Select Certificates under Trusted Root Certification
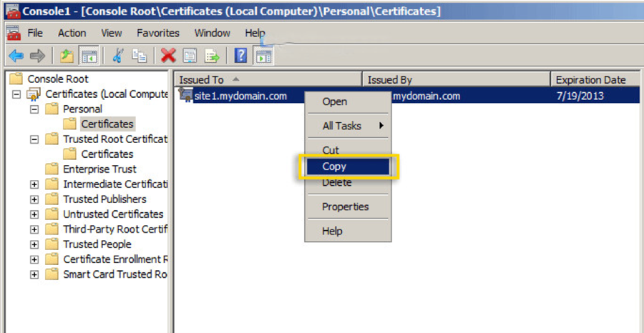Image resolution: width=644 pixels, height=333 pixels. pyautogui.click(x=107, y=154)
